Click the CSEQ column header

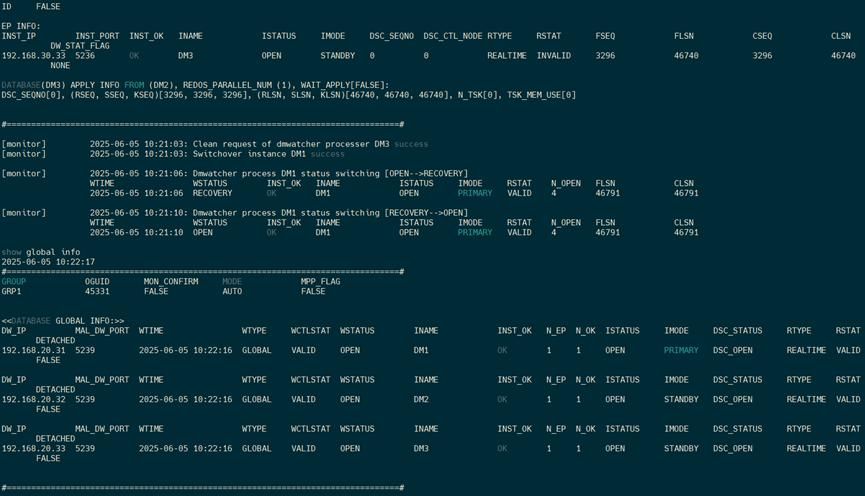pyautogui.click(x=762, y=36)
